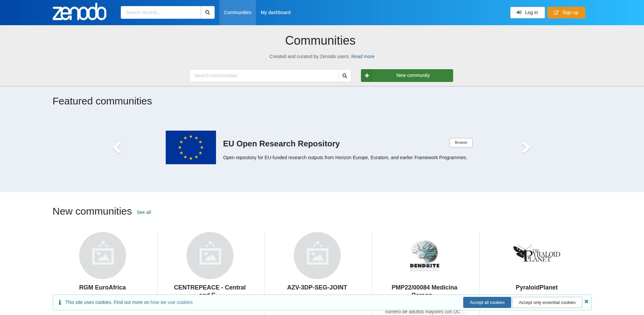Viewport: 644px width, 315px height.
Task: Open the Pyraloid Planet moth logo
Action: click(x=537, y=254)
